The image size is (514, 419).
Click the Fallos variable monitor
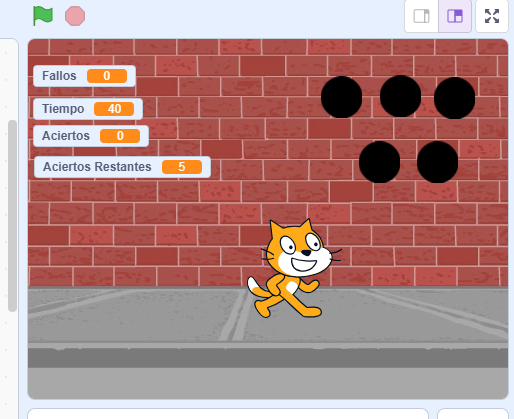coord(84,76)
